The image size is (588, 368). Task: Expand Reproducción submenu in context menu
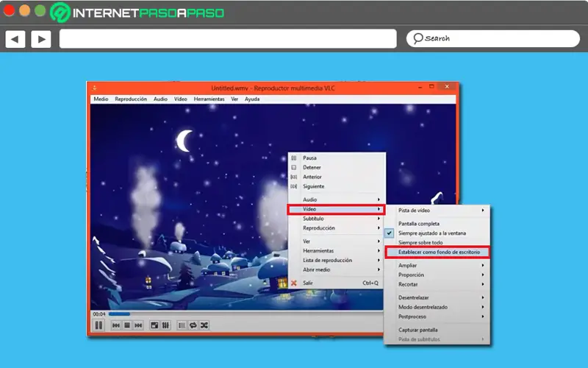pyautogui.click(x=337, y=228)
